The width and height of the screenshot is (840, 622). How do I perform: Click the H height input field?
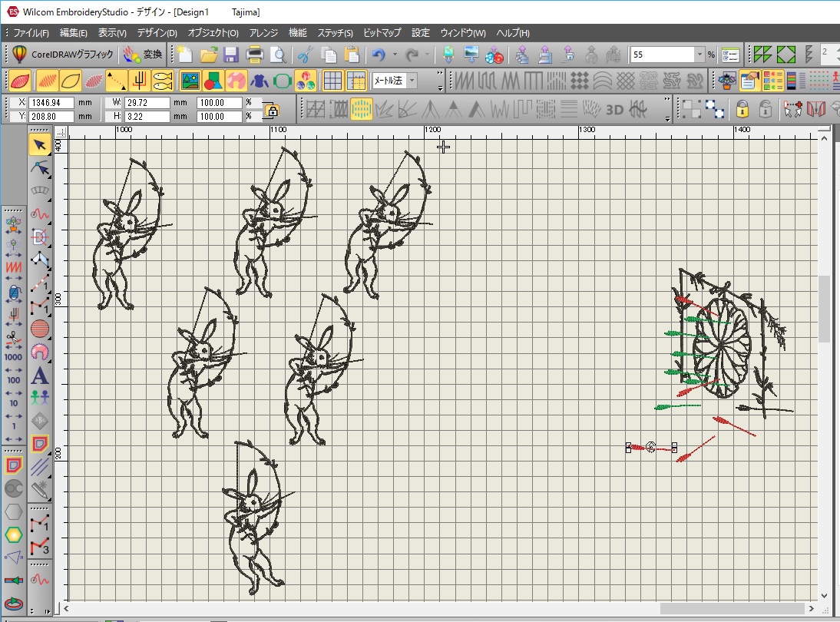(x=146, y=116)
